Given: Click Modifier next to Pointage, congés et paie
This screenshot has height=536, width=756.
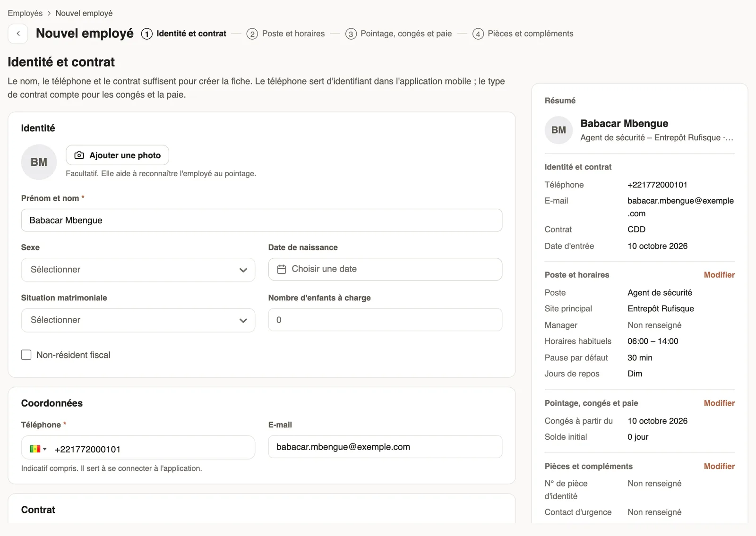Looking at the screenshot, I should (x=719, y=403).
